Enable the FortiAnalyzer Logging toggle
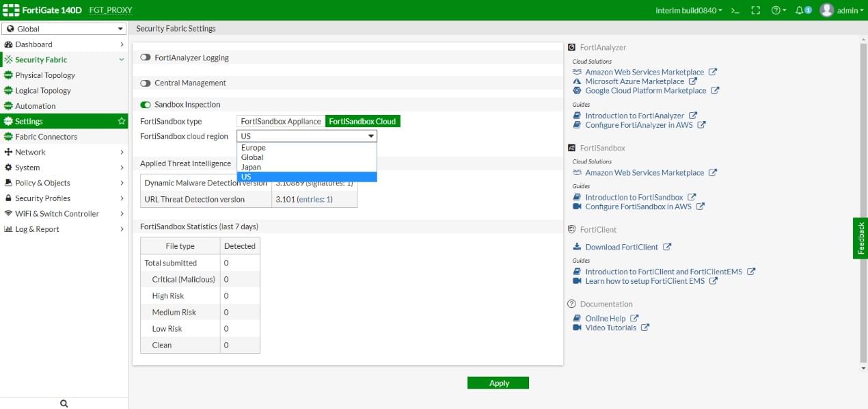 pos(145,58)
